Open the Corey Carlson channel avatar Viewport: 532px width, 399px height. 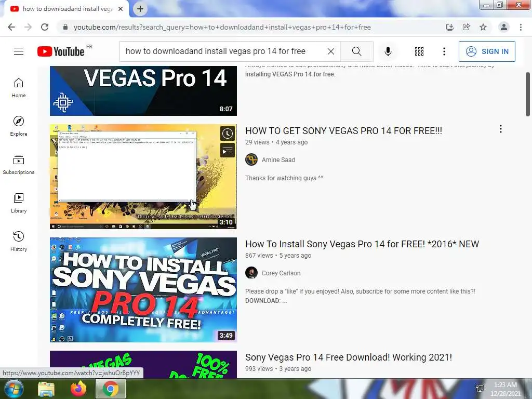point(251,273)
